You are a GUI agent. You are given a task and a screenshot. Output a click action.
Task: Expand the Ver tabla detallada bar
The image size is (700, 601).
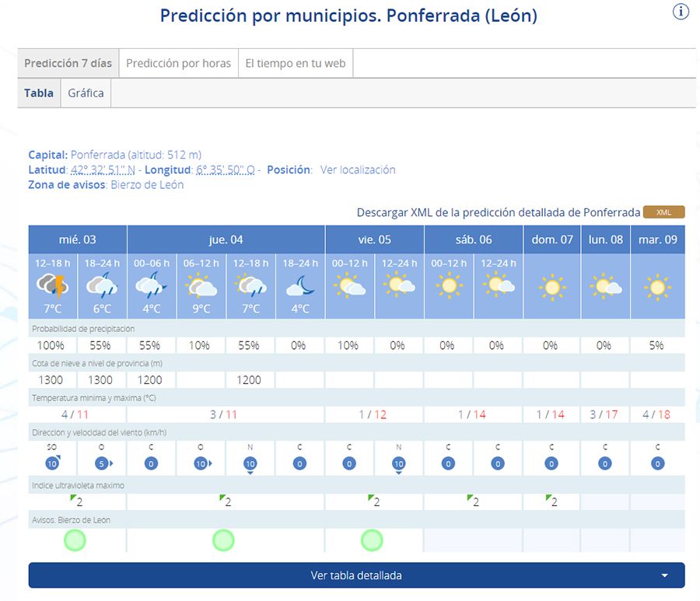click(356, 575)
